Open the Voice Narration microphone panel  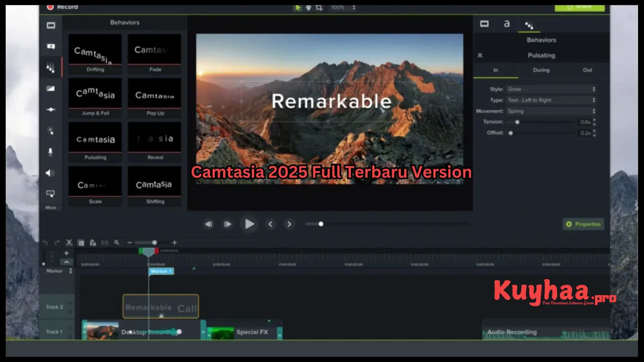(x=51, y=152)
